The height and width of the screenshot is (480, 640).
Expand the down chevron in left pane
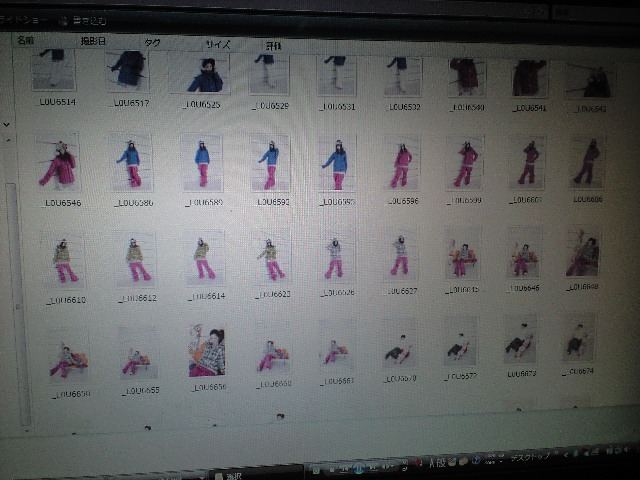[7, 124]
